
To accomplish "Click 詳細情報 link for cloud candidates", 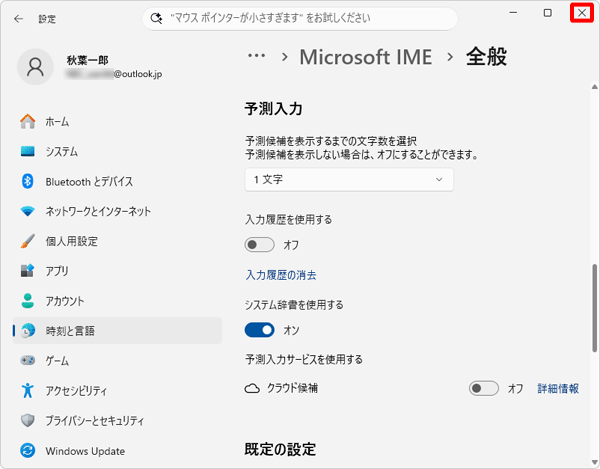I will [x=558, y=389].
